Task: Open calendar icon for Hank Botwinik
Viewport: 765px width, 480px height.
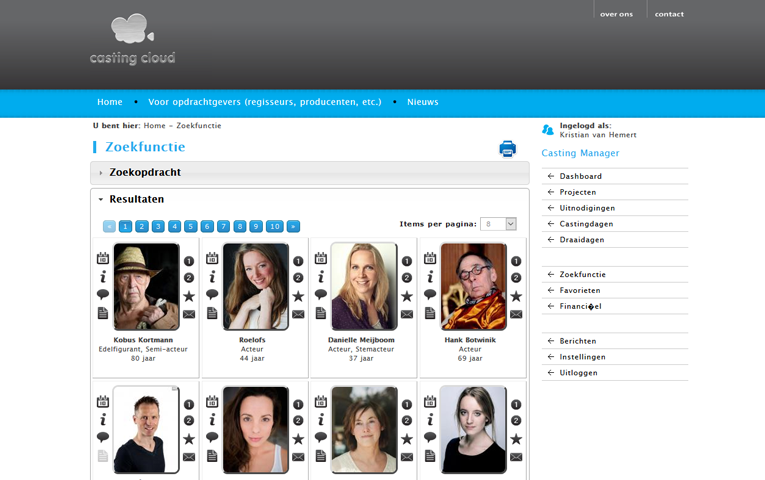Action: pyautogui.click(x=430, y=258)
